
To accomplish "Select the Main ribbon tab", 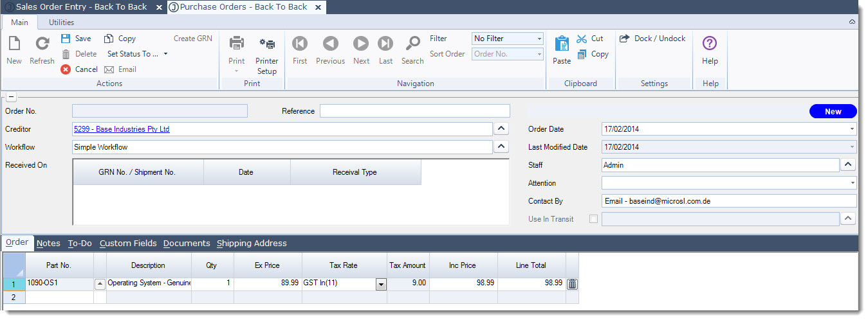I will pos(19,22).
